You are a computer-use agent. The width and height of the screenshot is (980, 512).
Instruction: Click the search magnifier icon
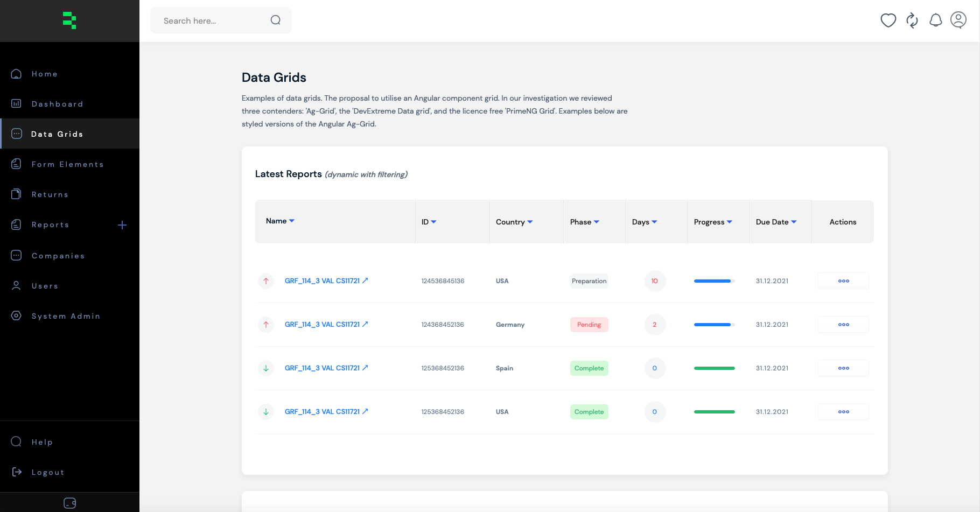point(276,20)
